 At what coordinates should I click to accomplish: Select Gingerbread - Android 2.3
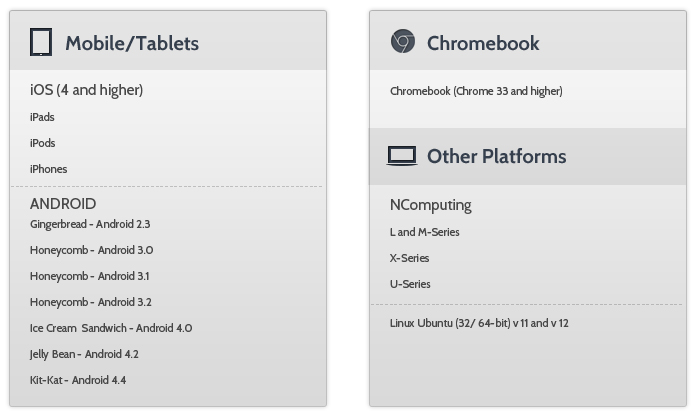[x=90, y=224]
